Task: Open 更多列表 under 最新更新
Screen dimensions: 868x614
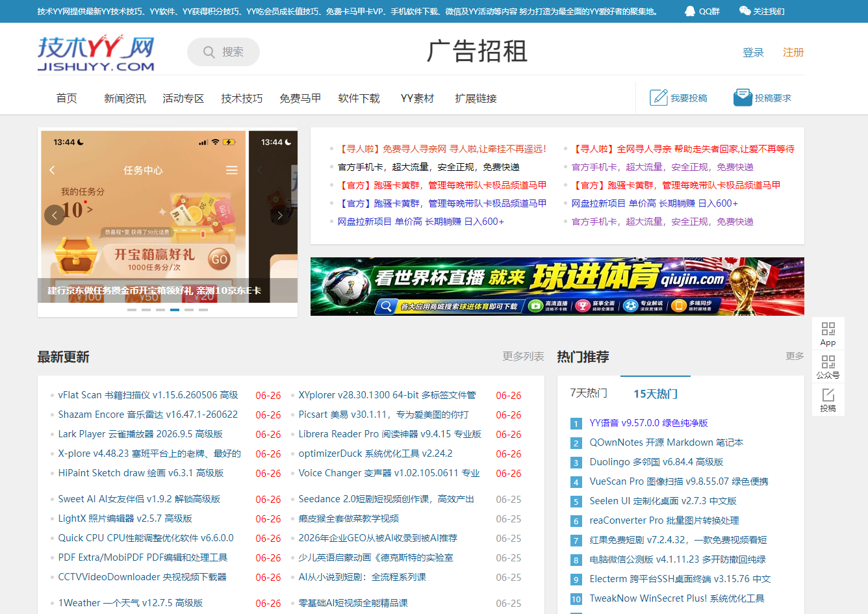Action: point(523,356)
